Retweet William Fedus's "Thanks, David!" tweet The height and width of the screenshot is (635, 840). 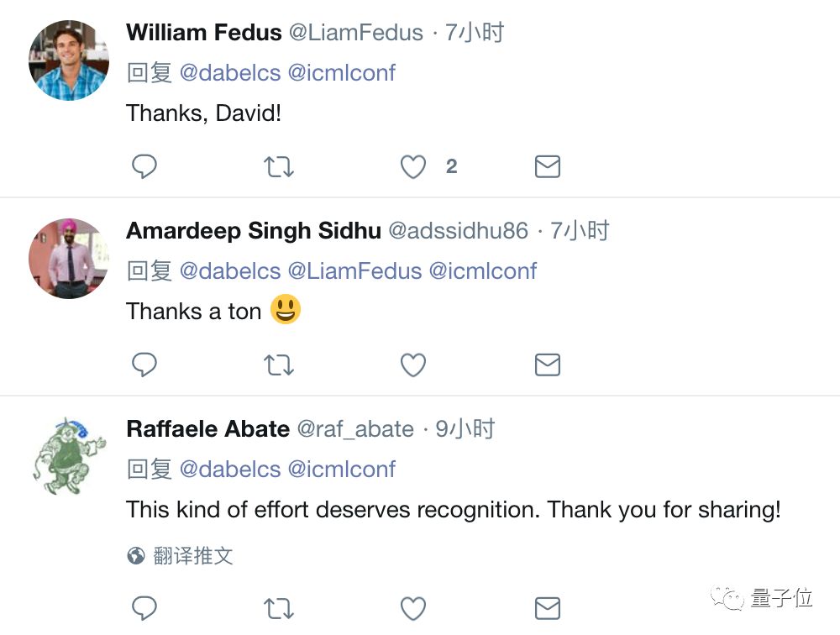tap(279, 167)
